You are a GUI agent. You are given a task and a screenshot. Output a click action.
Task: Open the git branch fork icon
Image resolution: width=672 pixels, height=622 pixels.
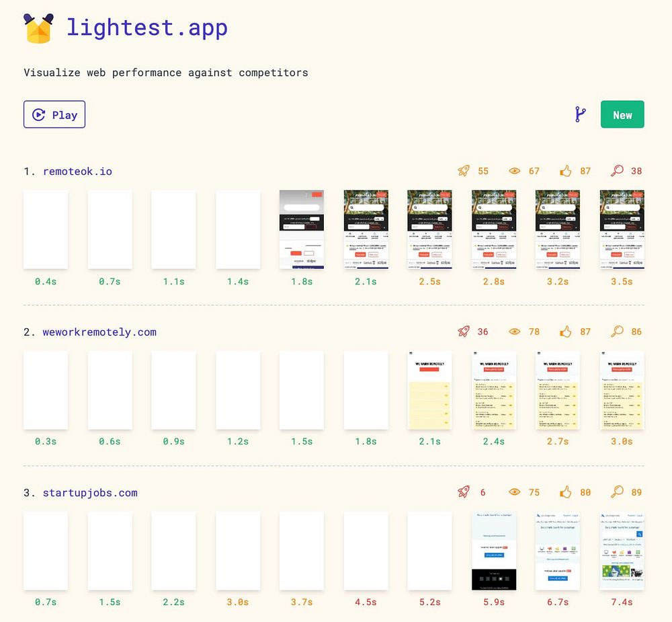[581, 114]
